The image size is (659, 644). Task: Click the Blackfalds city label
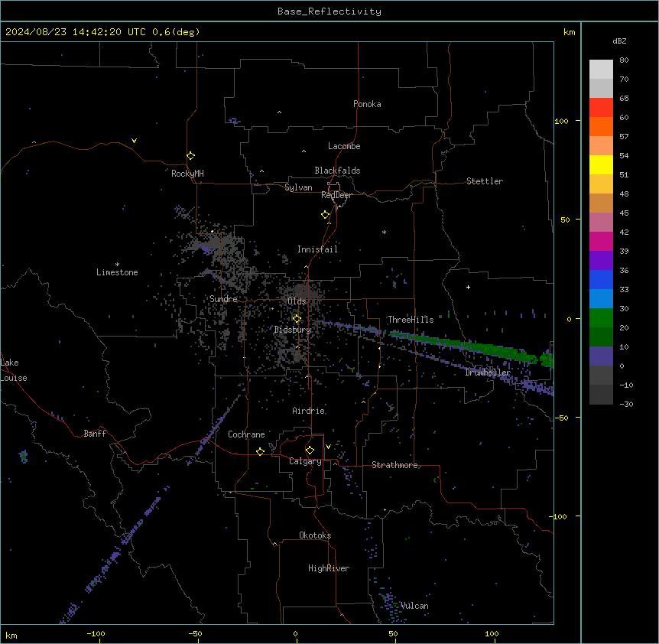click(337, 171)
